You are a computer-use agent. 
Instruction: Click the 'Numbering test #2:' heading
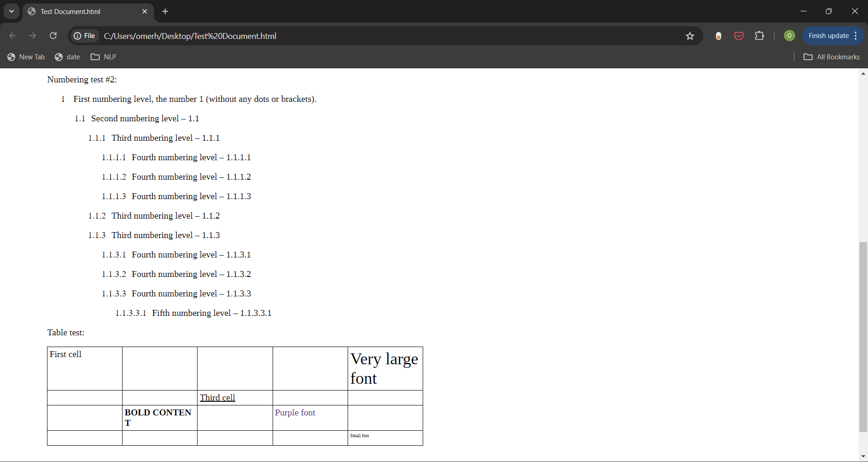click(x=82, y=80)
